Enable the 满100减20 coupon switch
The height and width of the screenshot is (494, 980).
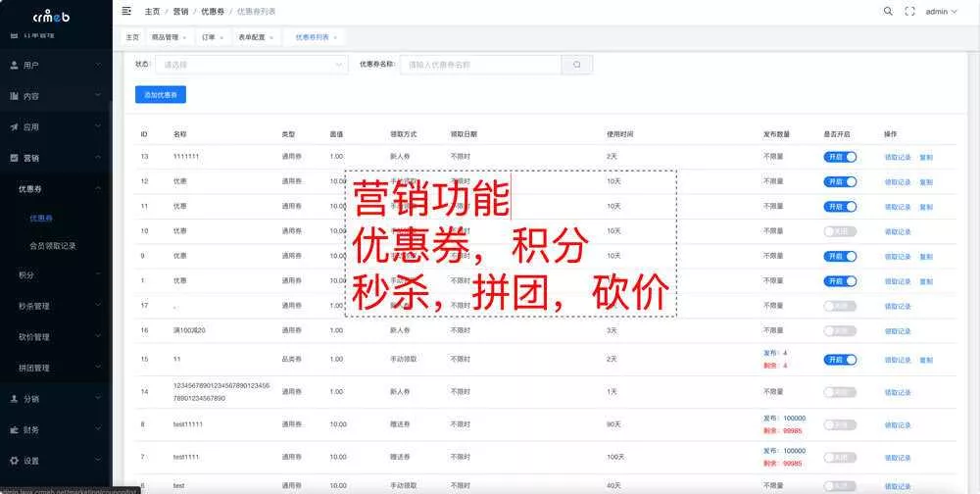coord(840,330)
